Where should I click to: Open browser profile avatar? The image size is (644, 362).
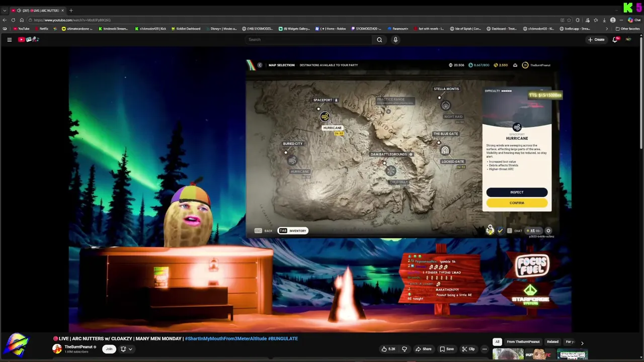(613, 20)
